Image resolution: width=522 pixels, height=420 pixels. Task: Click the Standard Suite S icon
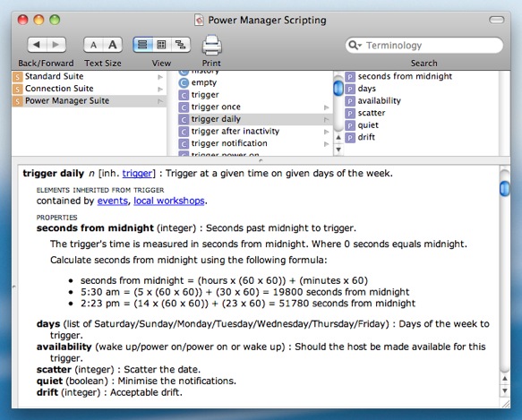coord(17,77)
